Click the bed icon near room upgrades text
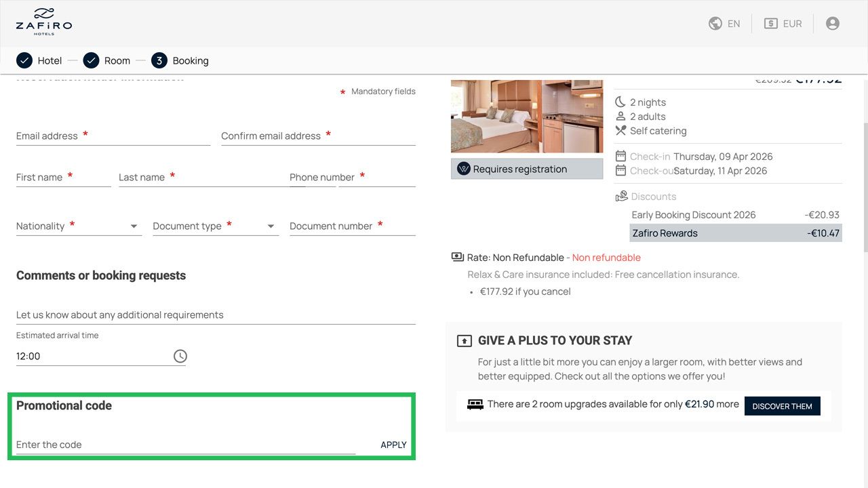This screenshot has width=868, height=488. pos(475,404)
